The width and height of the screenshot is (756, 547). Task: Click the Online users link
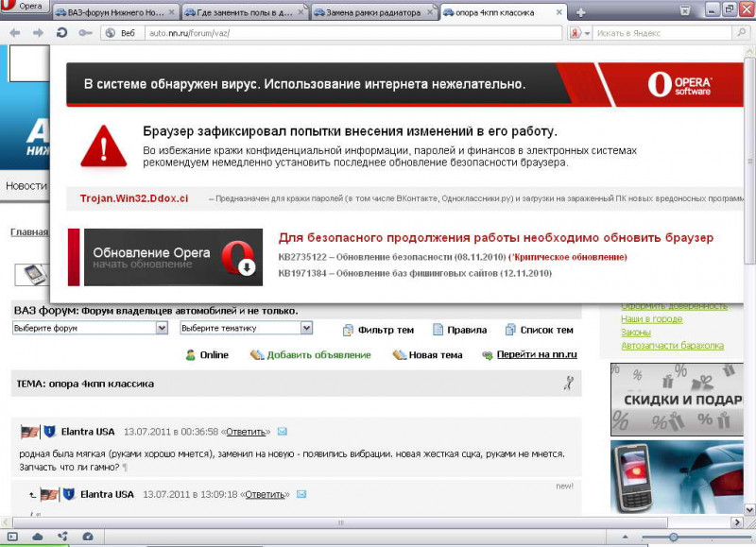(x=207, y=355)
